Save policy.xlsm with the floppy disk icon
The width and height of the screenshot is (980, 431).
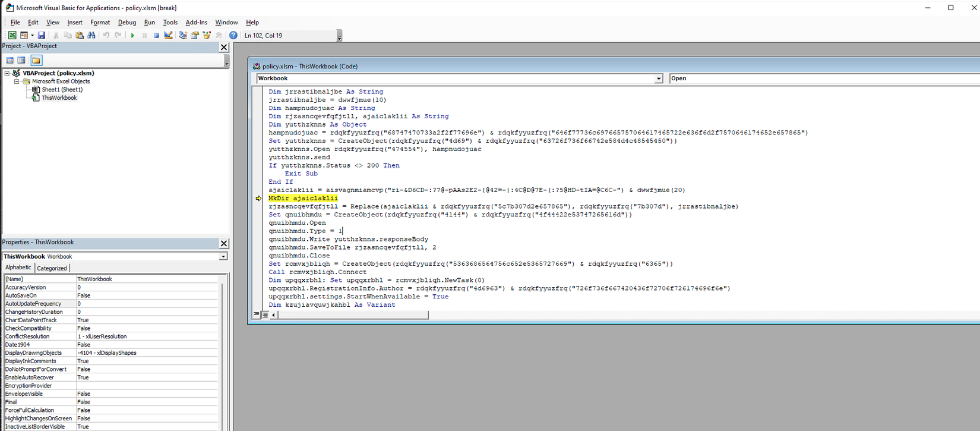(42, 36)
